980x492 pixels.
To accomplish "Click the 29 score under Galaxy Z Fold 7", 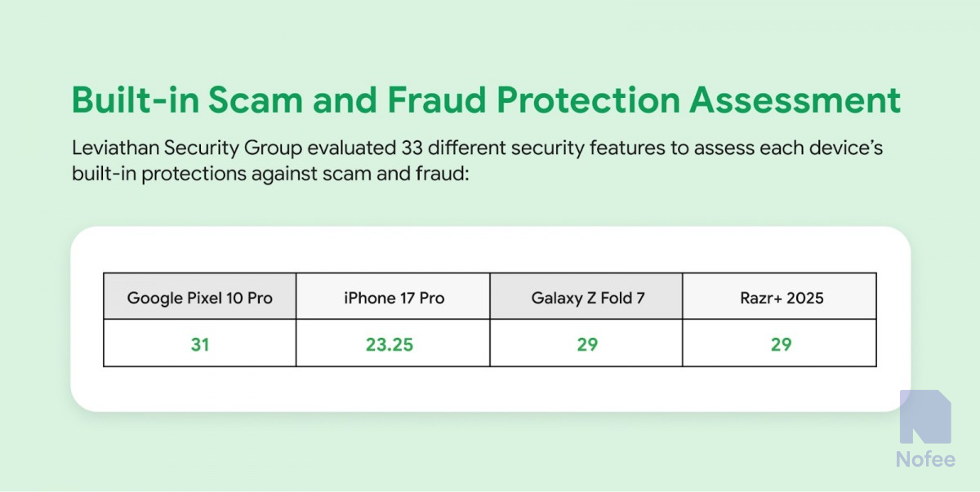I will [x=587, y=344].
